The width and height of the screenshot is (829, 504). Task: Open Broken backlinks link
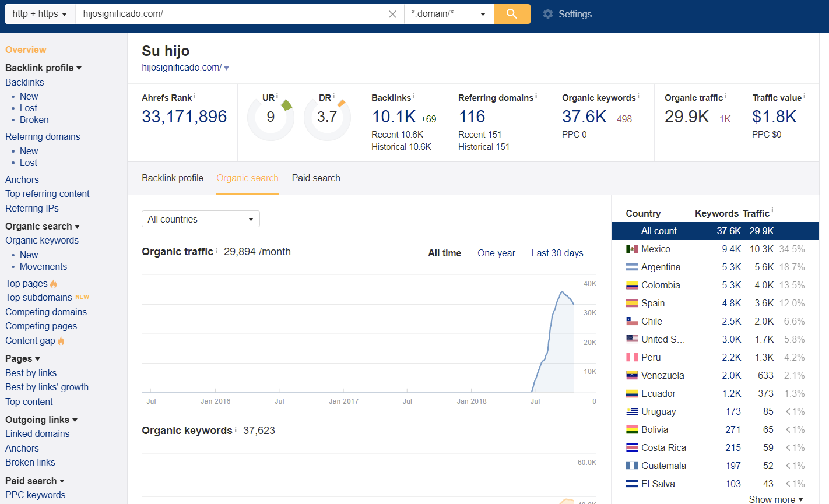coord(34,119)
